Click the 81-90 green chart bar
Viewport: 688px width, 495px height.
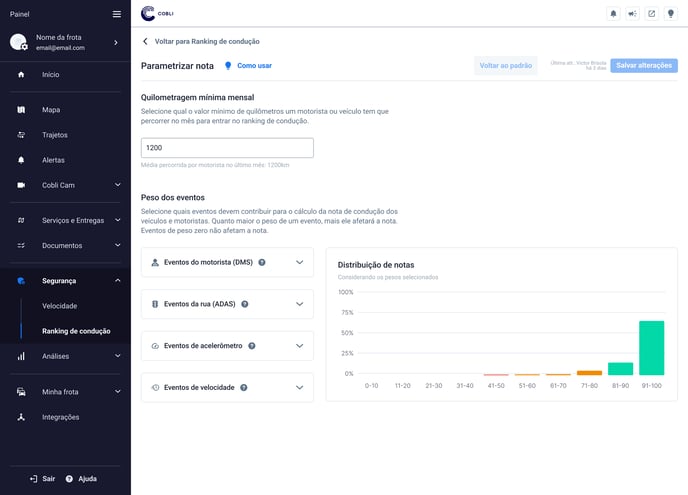pos(620,369)
